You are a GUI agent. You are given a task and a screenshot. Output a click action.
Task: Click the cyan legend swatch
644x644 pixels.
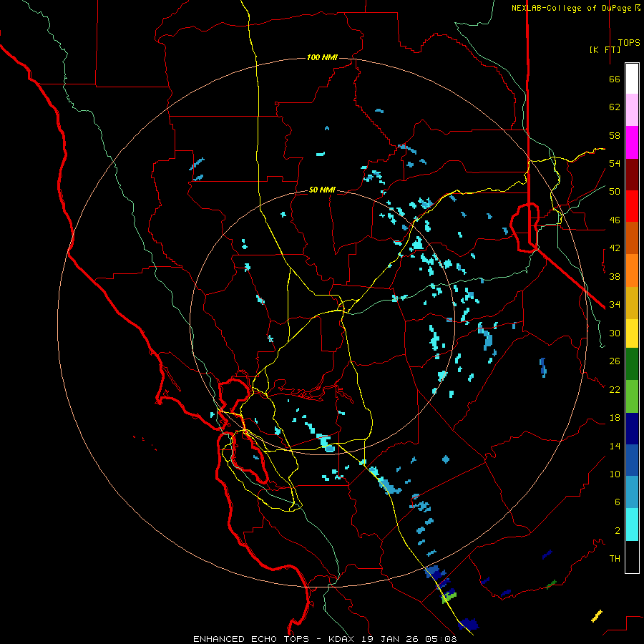tap(632, 525)
